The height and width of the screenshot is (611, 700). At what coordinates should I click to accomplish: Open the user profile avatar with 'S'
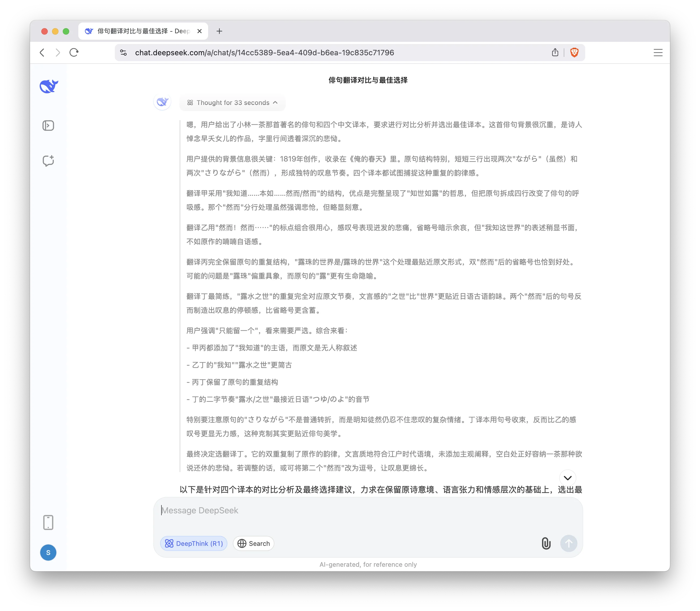(x=48, y=552)
